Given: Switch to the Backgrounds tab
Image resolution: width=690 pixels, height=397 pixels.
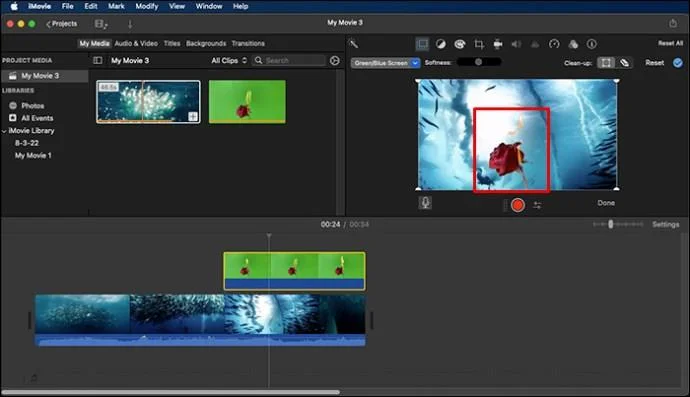Looking at the screenshot, I should click(x=206, y=43).
